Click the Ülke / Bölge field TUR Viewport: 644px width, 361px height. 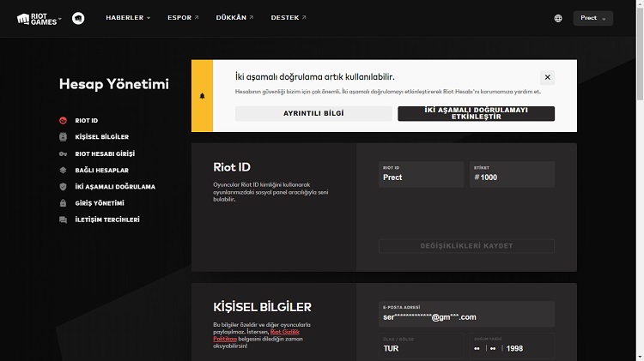tap(421, 346)
